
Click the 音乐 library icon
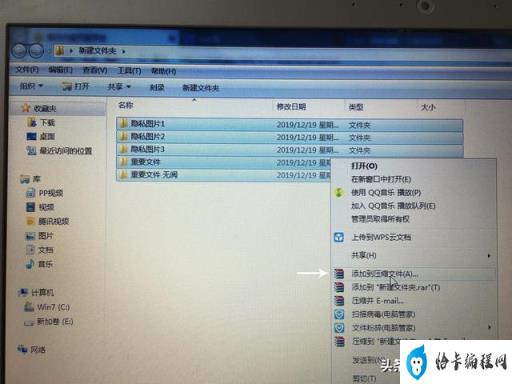[30, 264]
